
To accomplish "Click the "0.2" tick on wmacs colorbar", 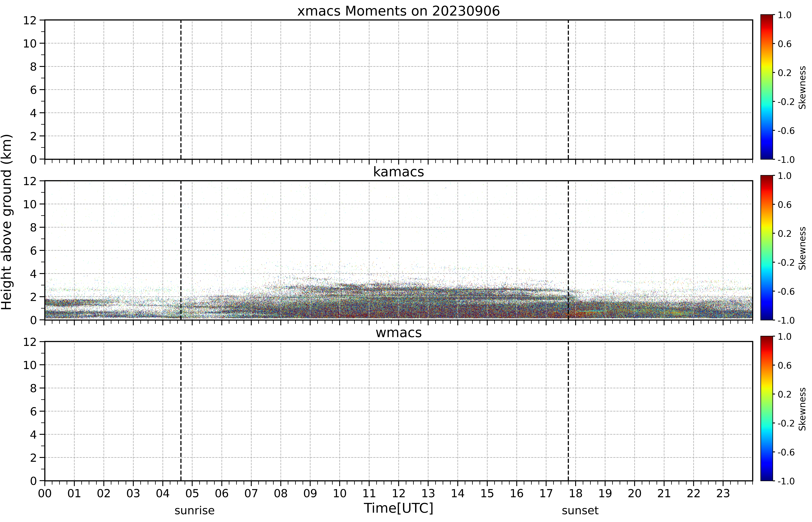I will 785,394.
